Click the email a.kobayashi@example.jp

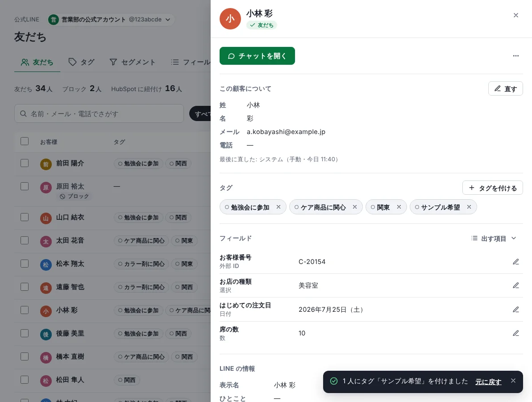[x=286, y=132]
